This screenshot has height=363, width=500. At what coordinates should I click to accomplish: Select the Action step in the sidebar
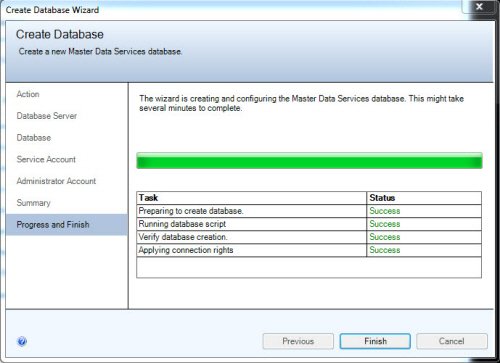[28, 94]
